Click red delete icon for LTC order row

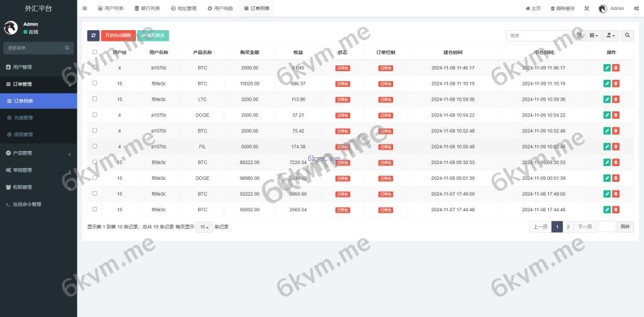coord(616,99)
